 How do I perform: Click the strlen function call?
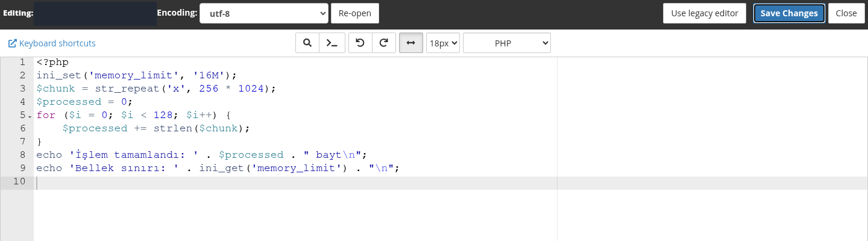tap(173, 128)
